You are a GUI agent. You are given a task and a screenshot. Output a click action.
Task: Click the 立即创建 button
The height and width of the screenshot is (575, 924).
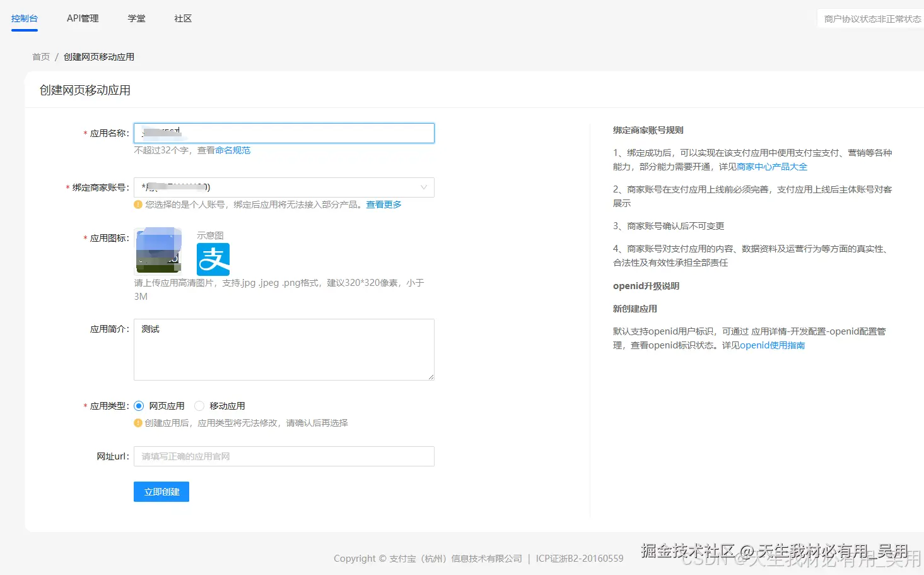[161, 492]
